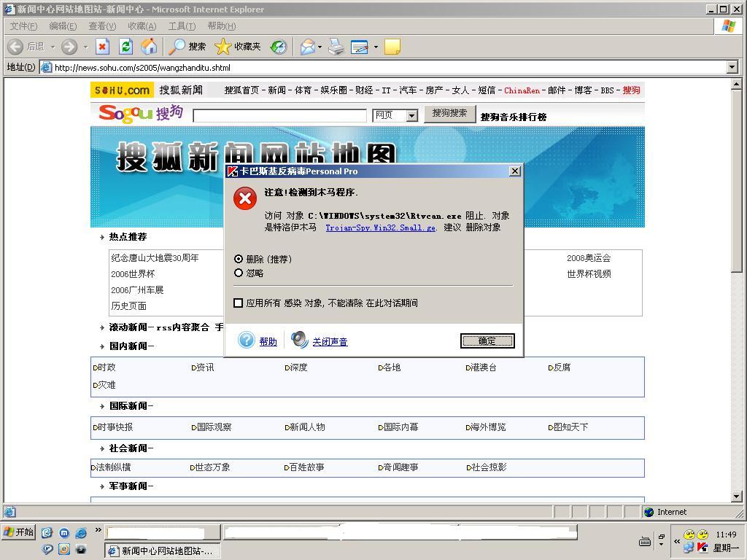Check the 应用所有 感染 对象 checkbox

239,303
